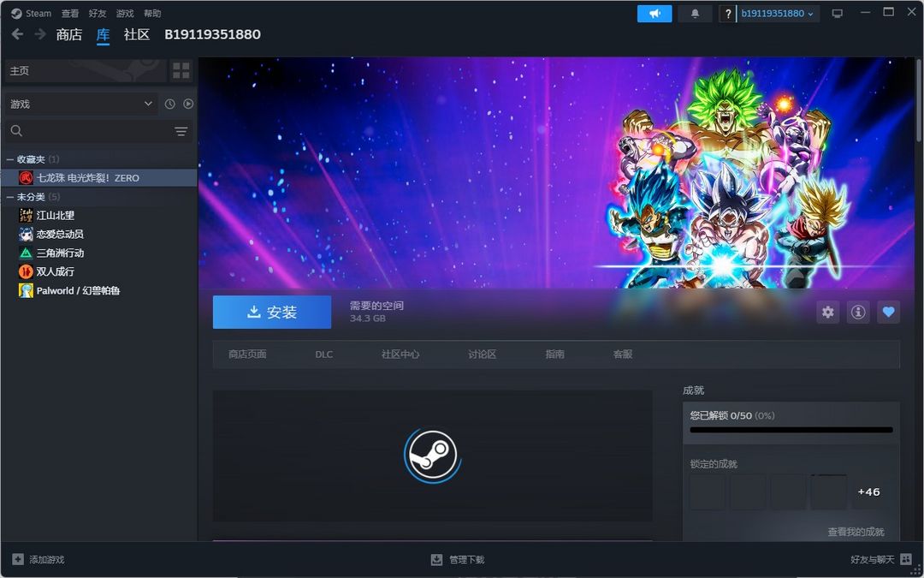Viewport: 924px width, 578px height.
Task: Click the first locked achievement thumbnail
Action: 708,492
